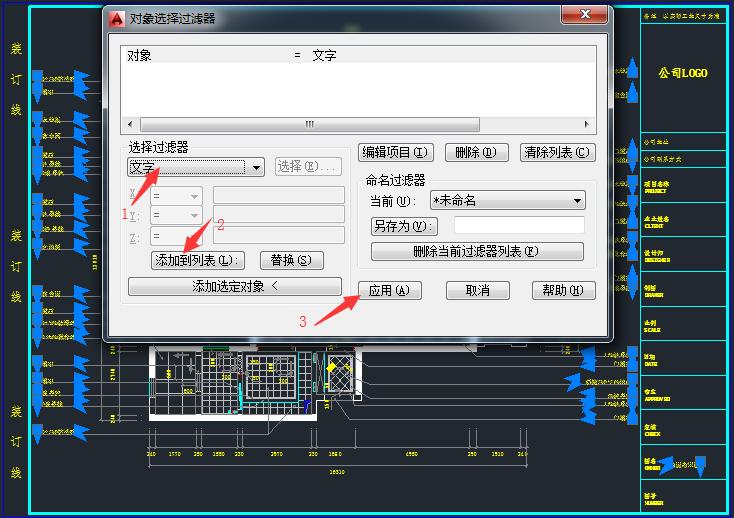Click 添加到列表(L) button
The image size is (734, 518).
pos(198,260)
